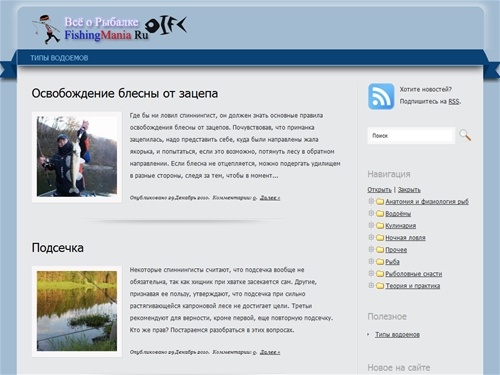Open the Ночная ловля category link

tap(405, 238)
